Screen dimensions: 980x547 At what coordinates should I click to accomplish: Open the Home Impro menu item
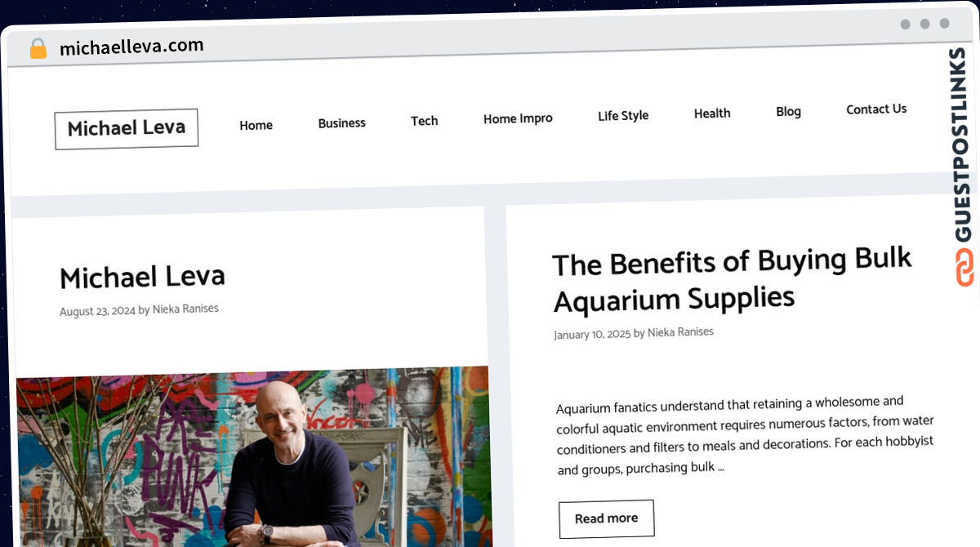(x=518, y=118)
